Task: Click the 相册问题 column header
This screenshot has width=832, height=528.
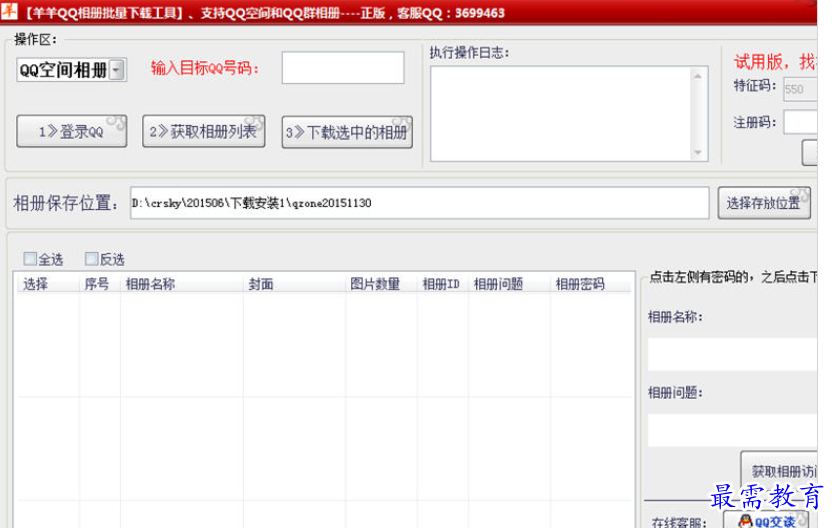Action: pyautogui.click(x=509, y=284)
